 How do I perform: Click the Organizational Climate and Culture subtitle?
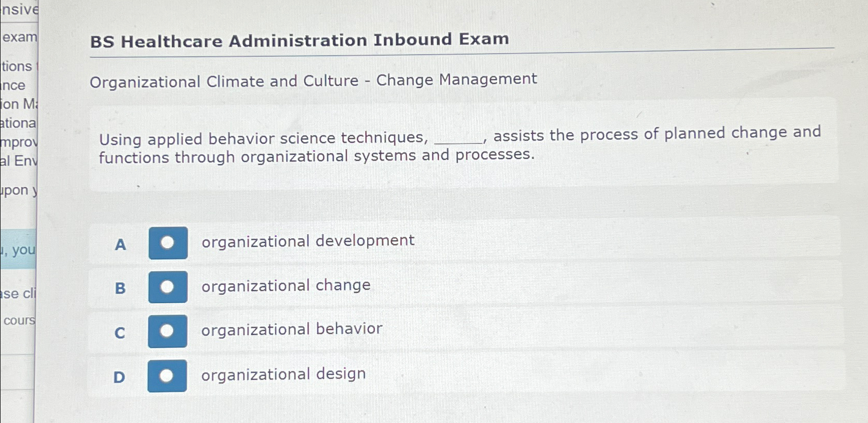pyautogui.click(x=313, y=80)
